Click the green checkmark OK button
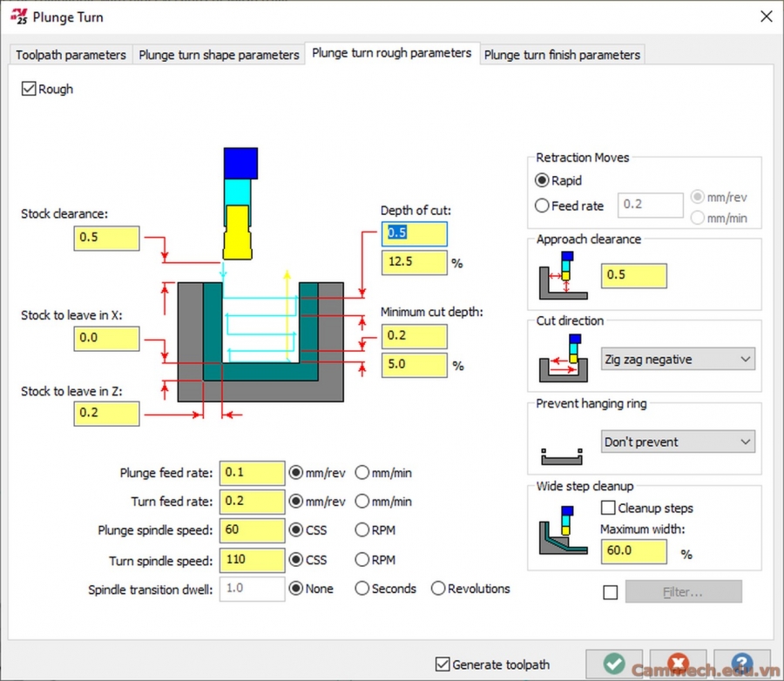 (614, 664)
